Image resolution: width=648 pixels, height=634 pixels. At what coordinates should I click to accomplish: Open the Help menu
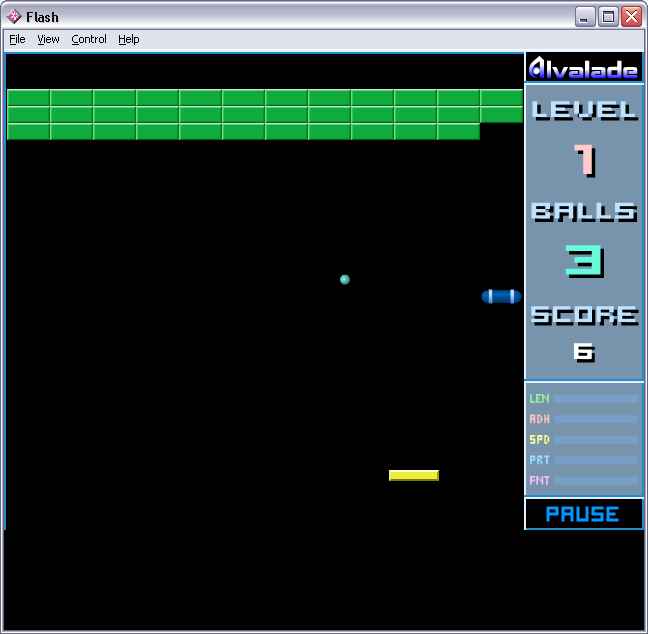(129, 39)
